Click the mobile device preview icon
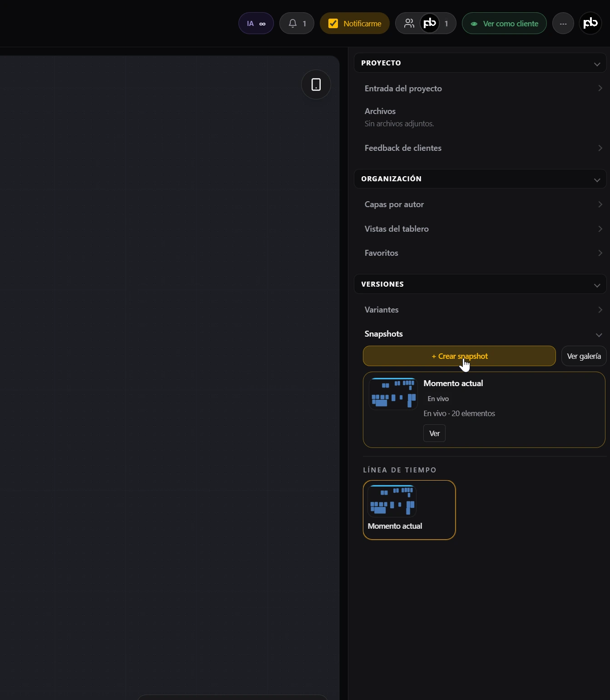This screenshot has width=610, height=700. tap(316, 84)
